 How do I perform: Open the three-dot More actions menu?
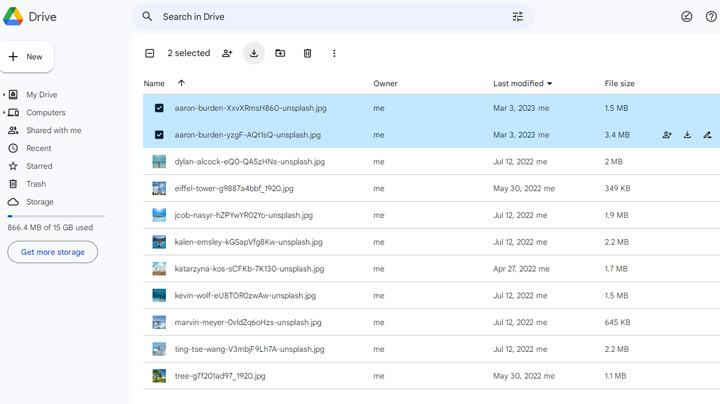(334, 53)
